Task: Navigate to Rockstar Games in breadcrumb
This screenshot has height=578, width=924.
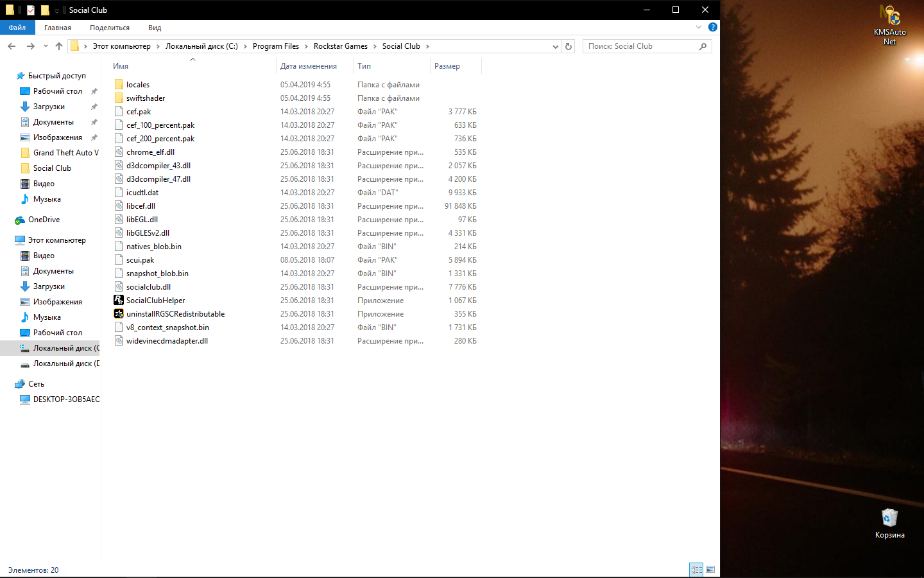Action: point(340,46)
